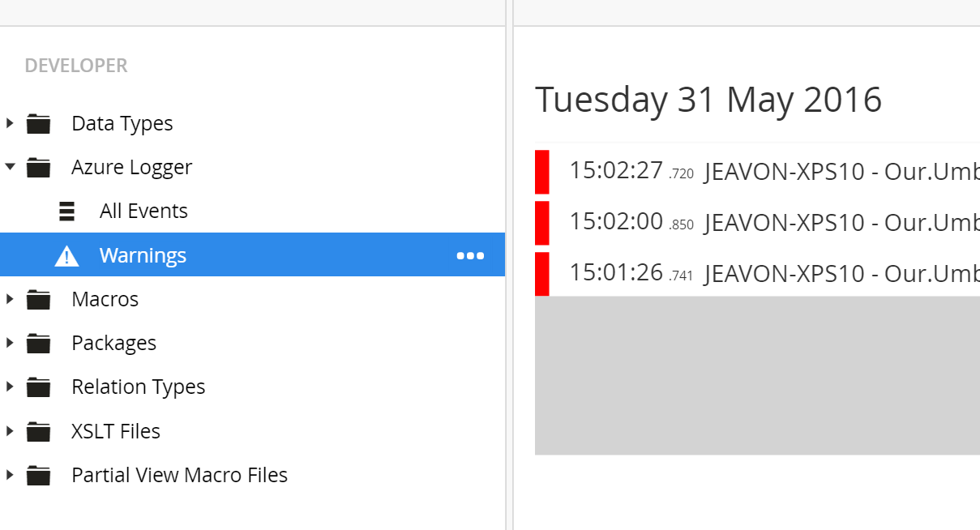Click the Partial View Macro Files folder icon
The width and height of the screenshot is (980, 530).
pyautogui.click(x=38, y=476)
